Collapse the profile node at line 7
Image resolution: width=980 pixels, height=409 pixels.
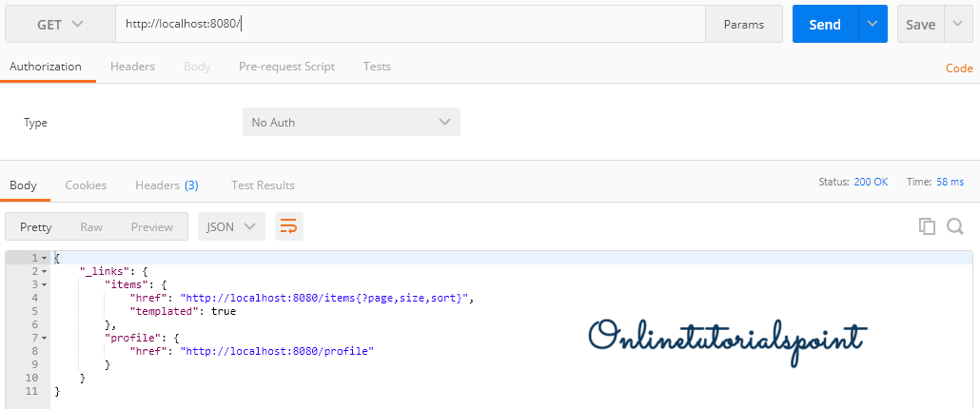pyautogui.click(x=45, y=338)
